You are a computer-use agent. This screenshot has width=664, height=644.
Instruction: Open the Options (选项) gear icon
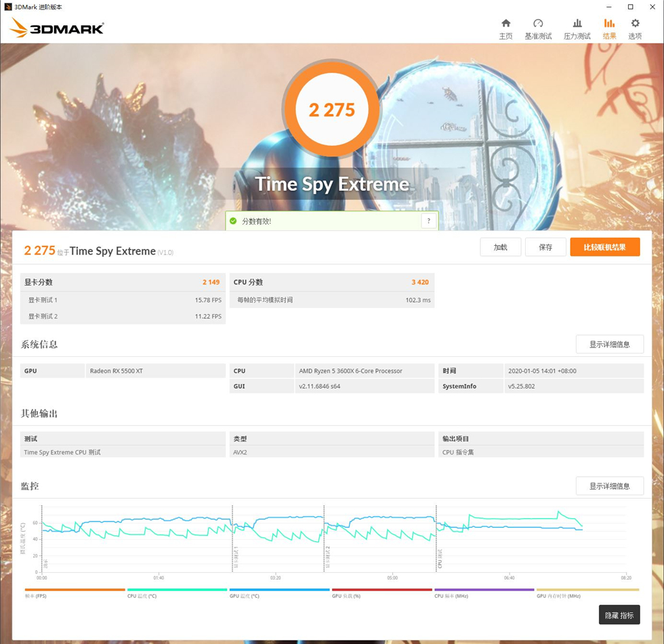click(635, 24)
